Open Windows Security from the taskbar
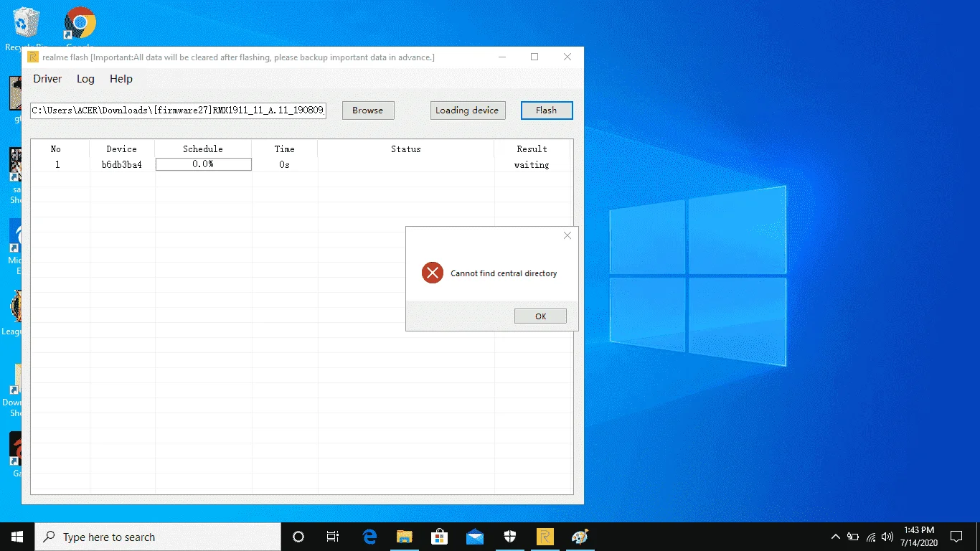980x551 pixels. click(509, 537)
